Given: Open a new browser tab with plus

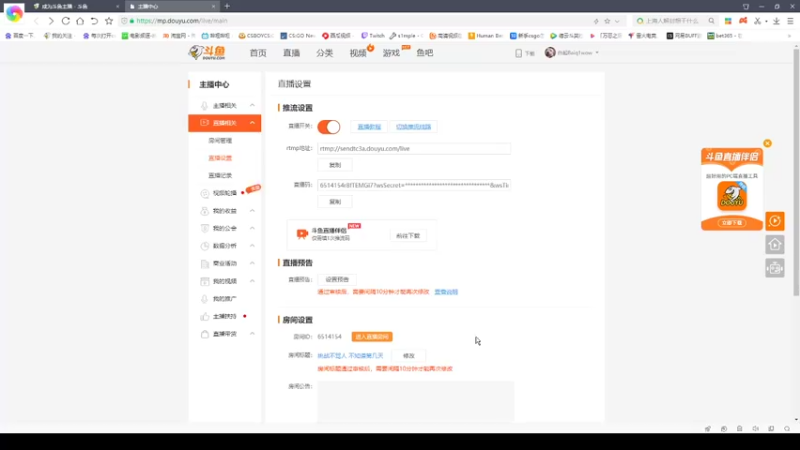Looking at the screenshot, I should (x=227, y=6).
